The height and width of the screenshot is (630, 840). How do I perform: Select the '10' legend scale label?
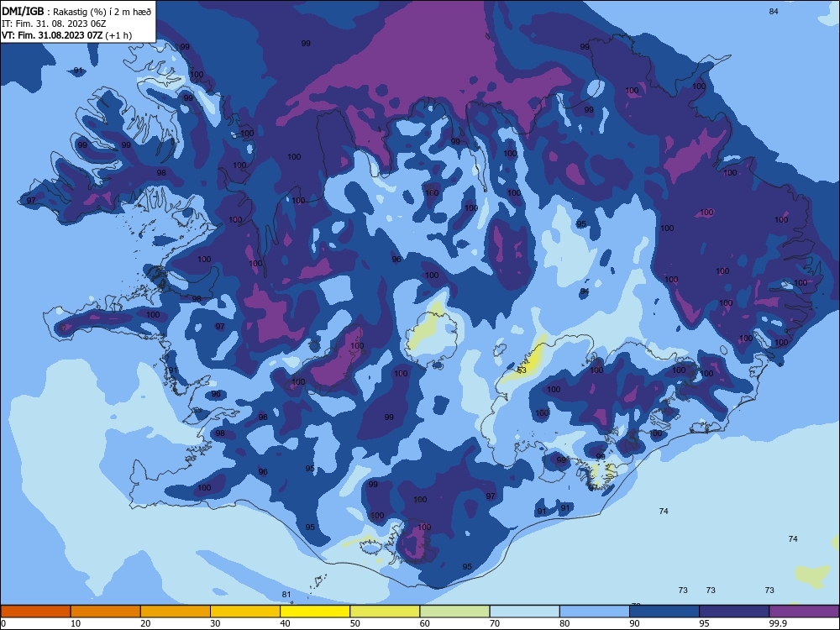pyautogui.click(x=76, y=623)
